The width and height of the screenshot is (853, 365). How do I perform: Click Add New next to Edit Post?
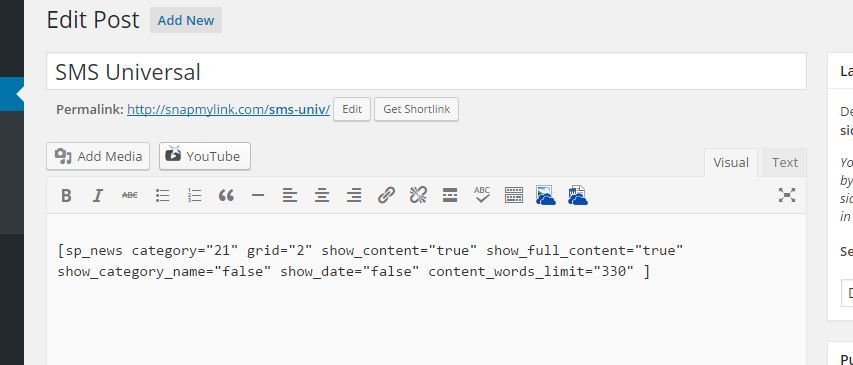186,20
